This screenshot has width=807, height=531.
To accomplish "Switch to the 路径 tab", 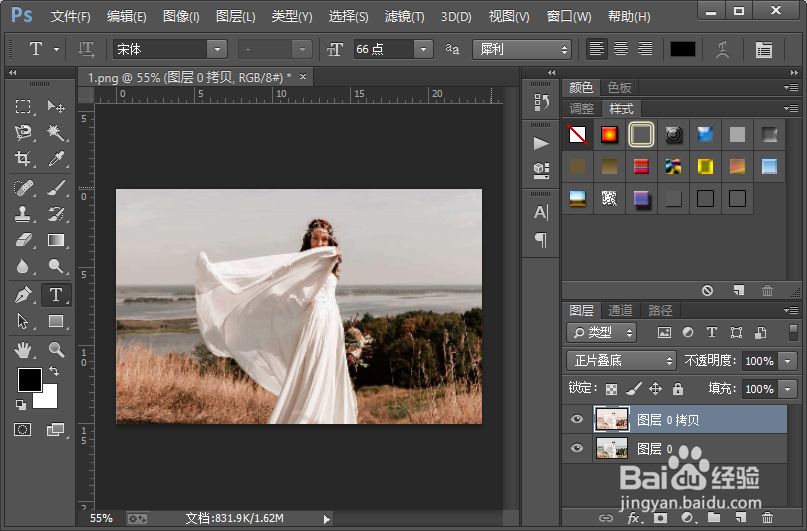I will tap(660, 310).
